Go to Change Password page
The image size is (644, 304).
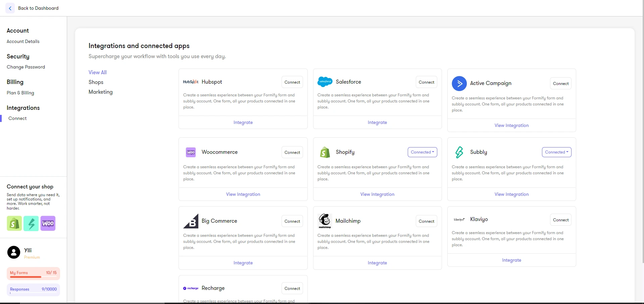(x=26, y=67)
